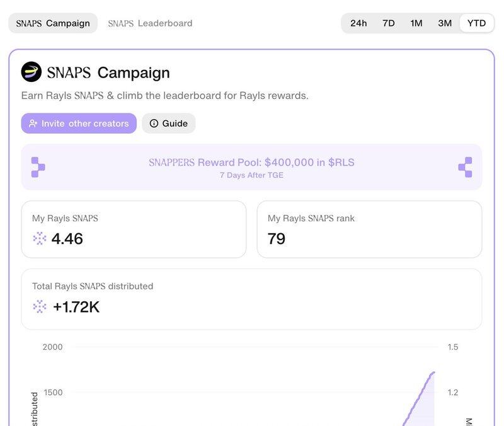Click the 1.5 right axis label
The height and width of the screenshot is (426, 504).
(453, 347)
